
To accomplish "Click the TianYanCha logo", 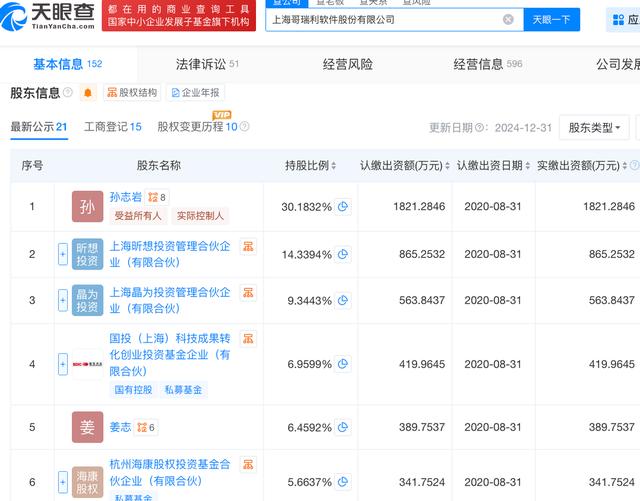I will (x=52, y=16).
